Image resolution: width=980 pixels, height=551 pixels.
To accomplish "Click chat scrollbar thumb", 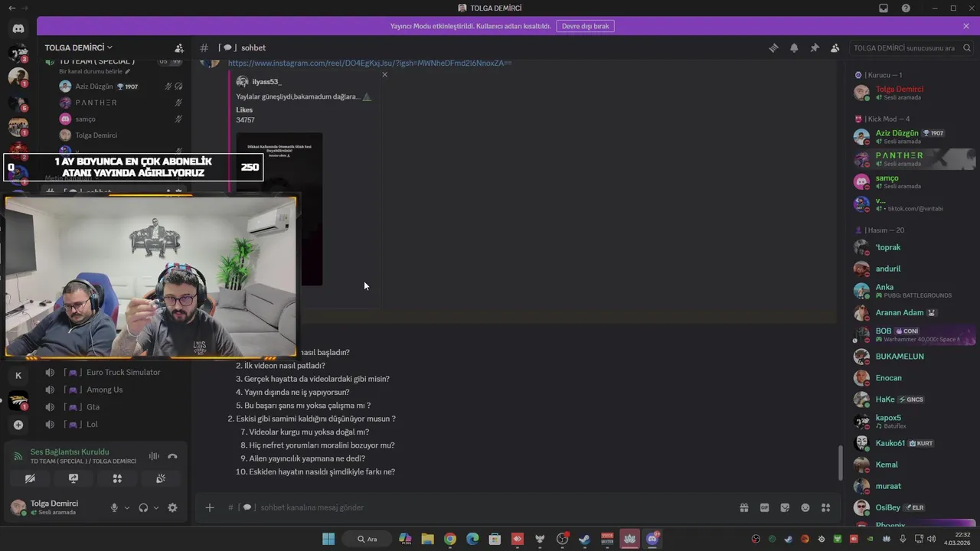I will tap(840, 461).
